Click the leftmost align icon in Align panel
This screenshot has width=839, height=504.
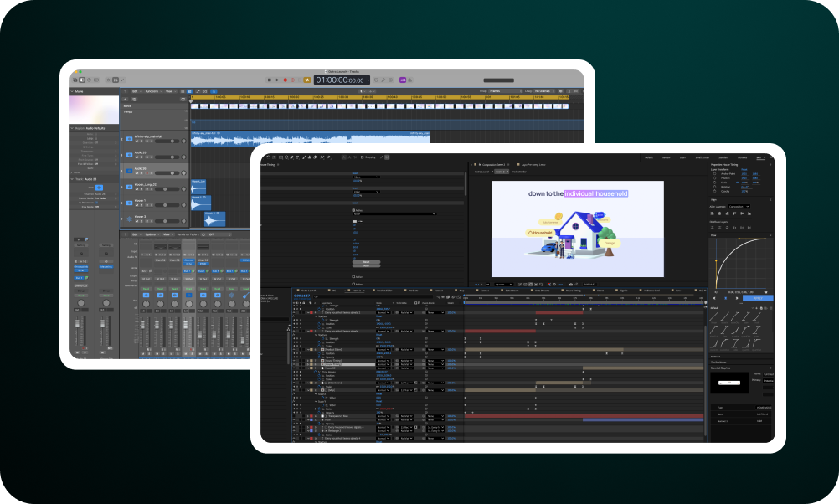[x=713, y=213]
